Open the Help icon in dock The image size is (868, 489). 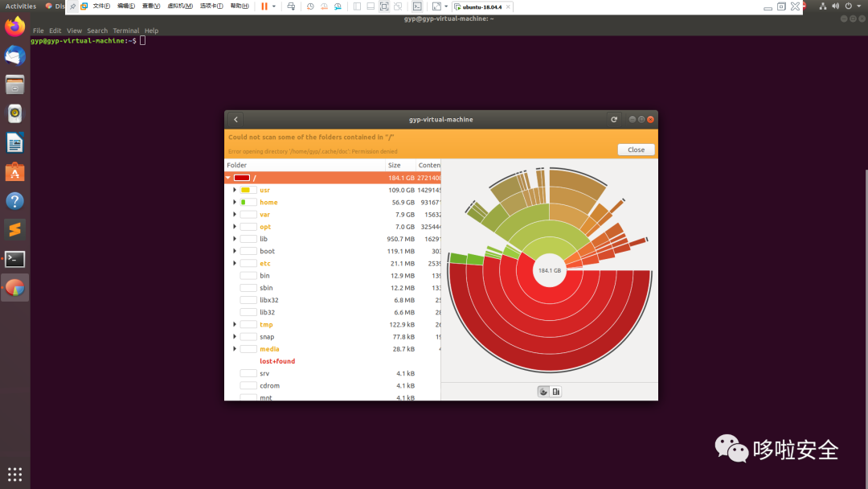coord(15,201)
